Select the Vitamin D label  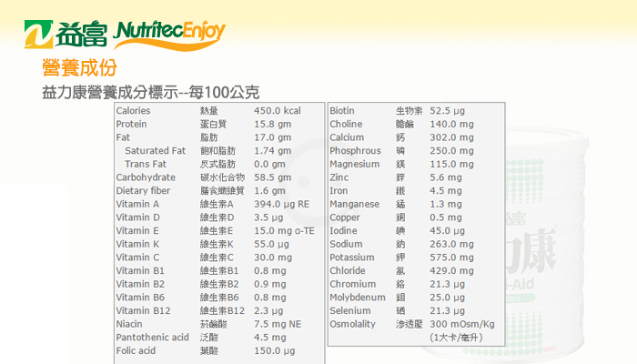[x=138, y=217]
